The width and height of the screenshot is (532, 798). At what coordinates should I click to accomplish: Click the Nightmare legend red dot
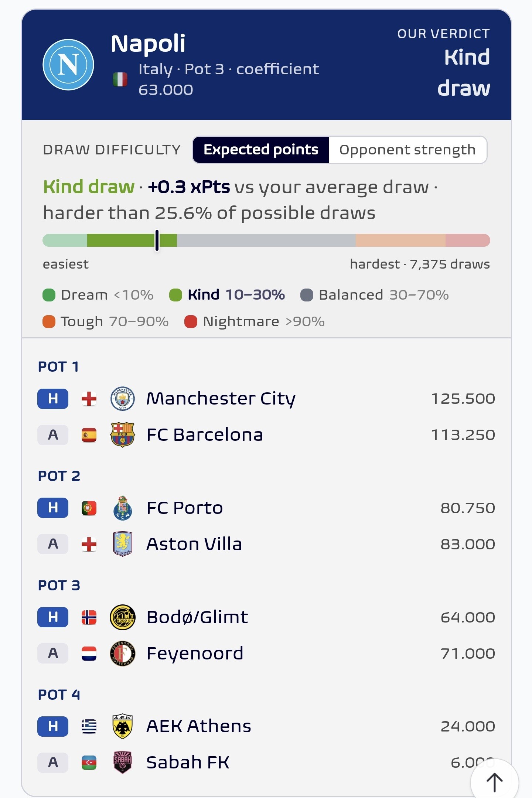(191, 321)
